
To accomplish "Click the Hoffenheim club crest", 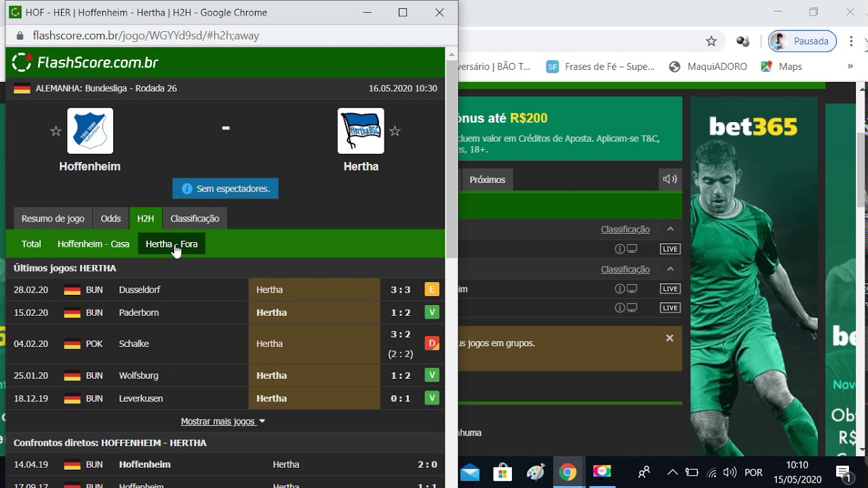I will 90,131.
